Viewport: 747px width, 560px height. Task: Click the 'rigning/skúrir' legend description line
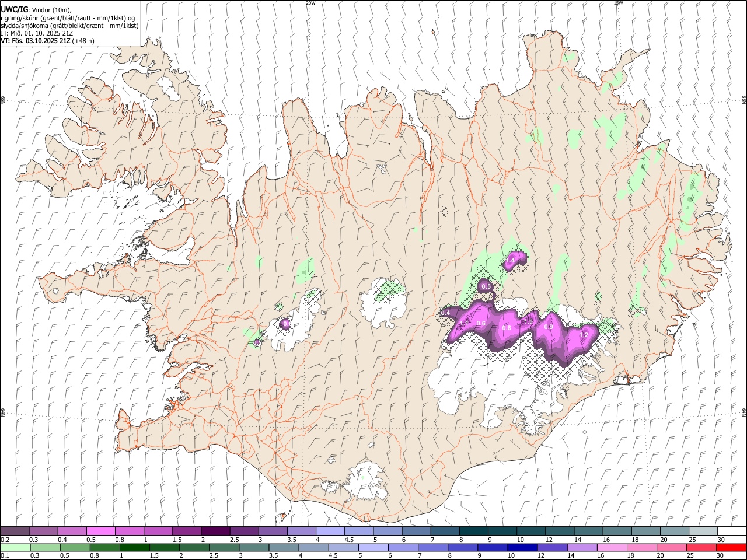[68, 18]
